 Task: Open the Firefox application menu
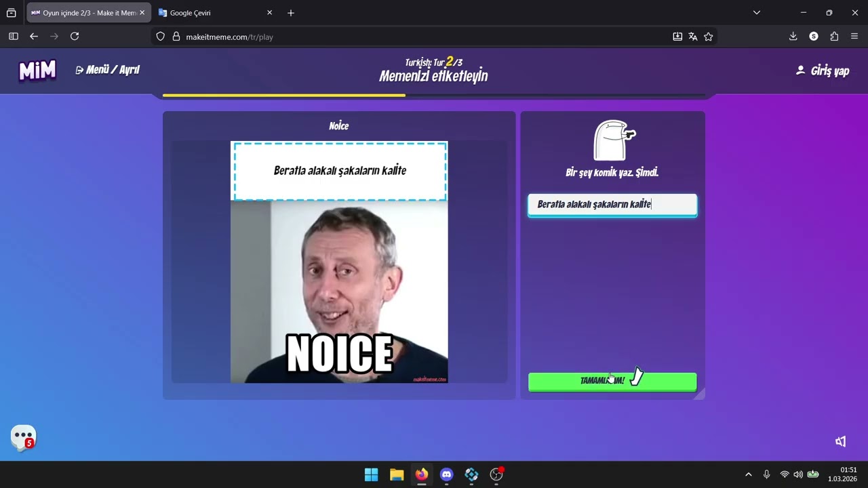tap(854, 37)
